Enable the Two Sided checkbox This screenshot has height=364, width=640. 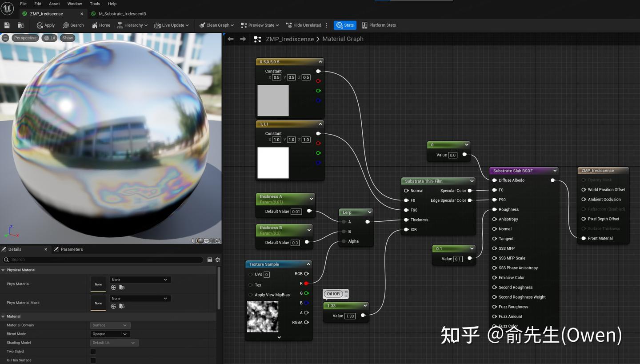(93, 352)
